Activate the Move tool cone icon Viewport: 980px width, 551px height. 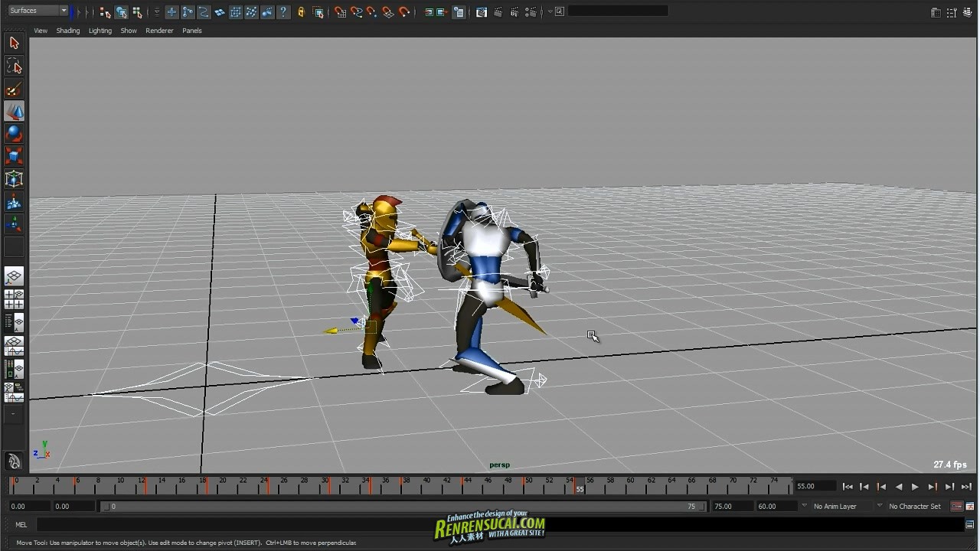pos(14,111)
